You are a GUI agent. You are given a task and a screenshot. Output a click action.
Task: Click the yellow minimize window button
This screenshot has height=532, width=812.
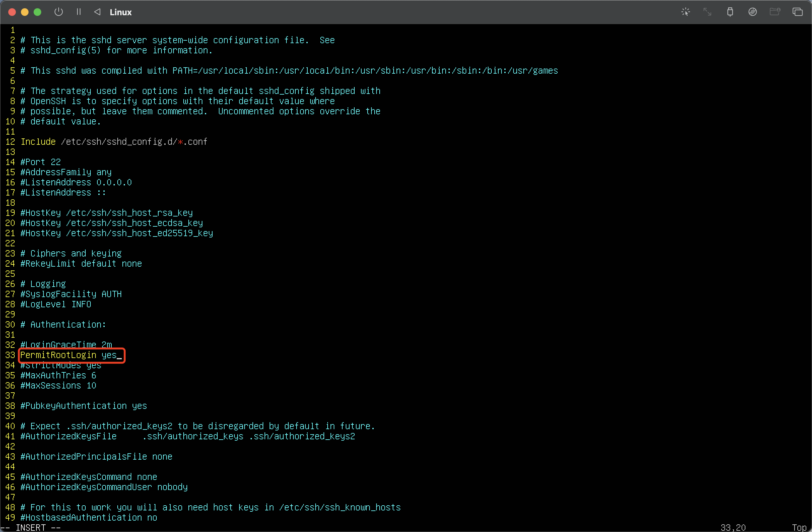(x=24, y=12)
